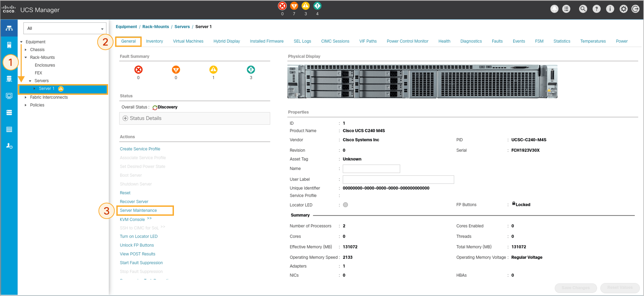This screenshot has width=644, height=296.
Task: Open the Admin sidebar icon
Action: pos(9,146)
